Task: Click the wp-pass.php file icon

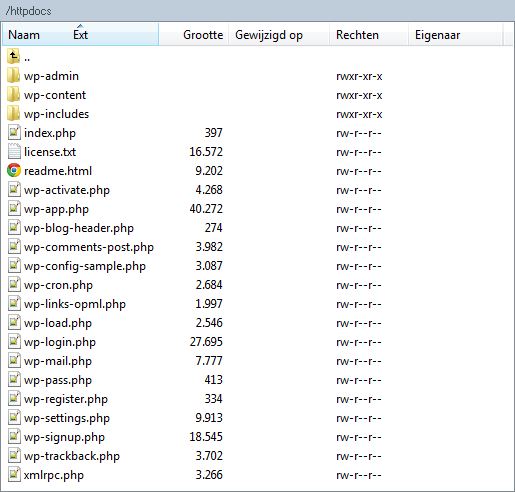Action: [14, 380]
